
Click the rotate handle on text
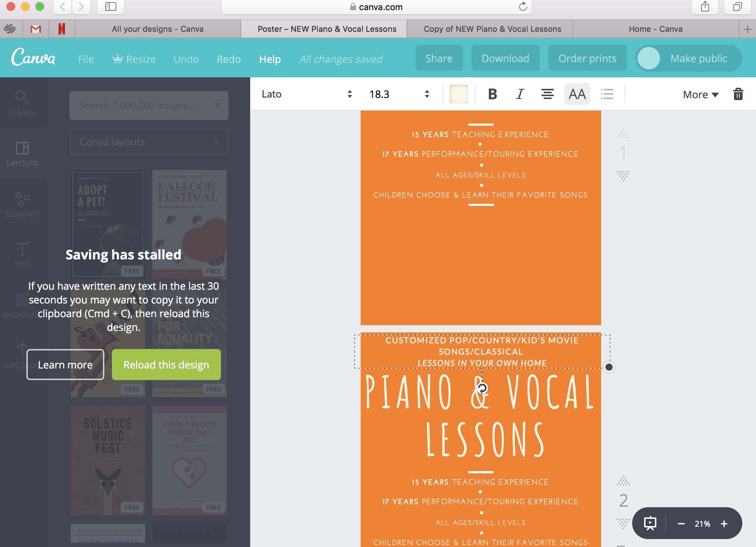coord(482,388)
